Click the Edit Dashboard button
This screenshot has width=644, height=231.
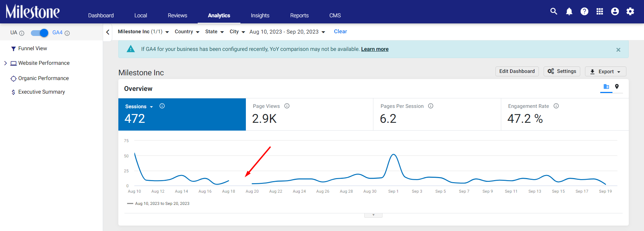point(517,71)
